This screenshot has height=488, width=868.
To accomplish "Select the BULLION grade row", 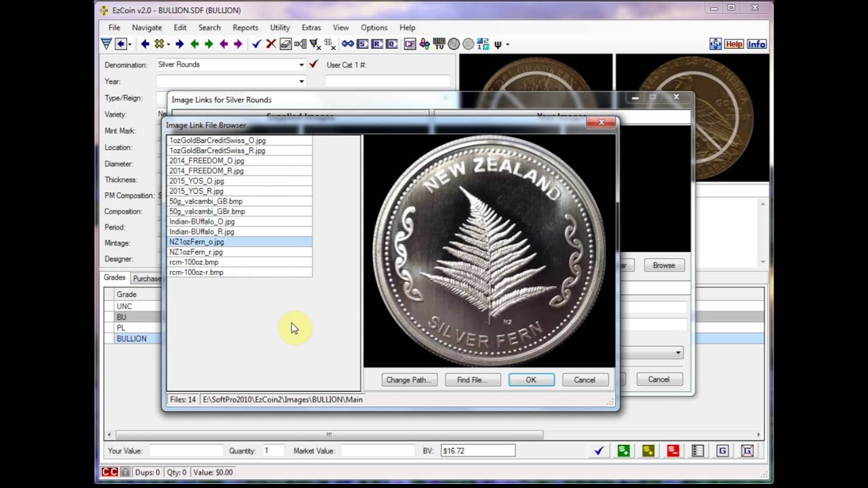I will [x=133, y=339].
